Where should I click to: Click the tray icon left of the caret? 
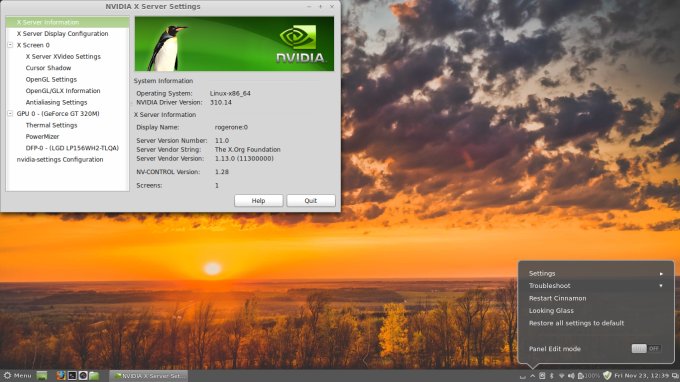pyautogui.click(x=523, y=377)
